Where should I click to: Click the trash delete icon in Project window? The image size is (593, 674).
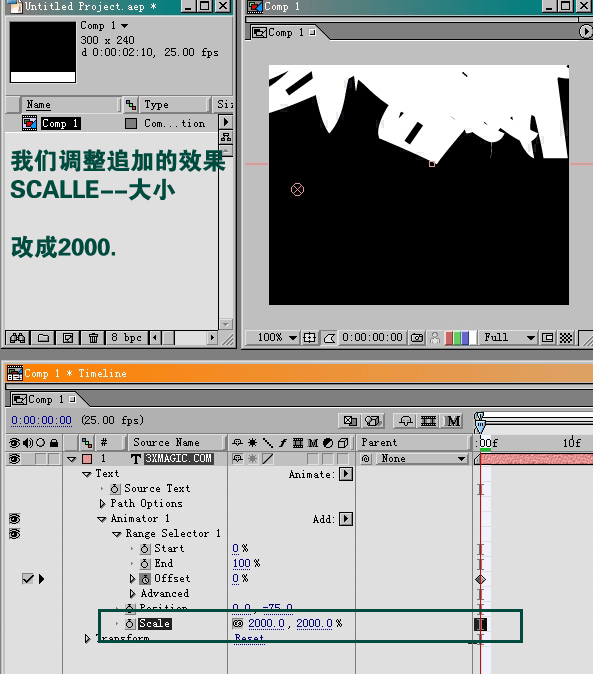pos(93,338)
